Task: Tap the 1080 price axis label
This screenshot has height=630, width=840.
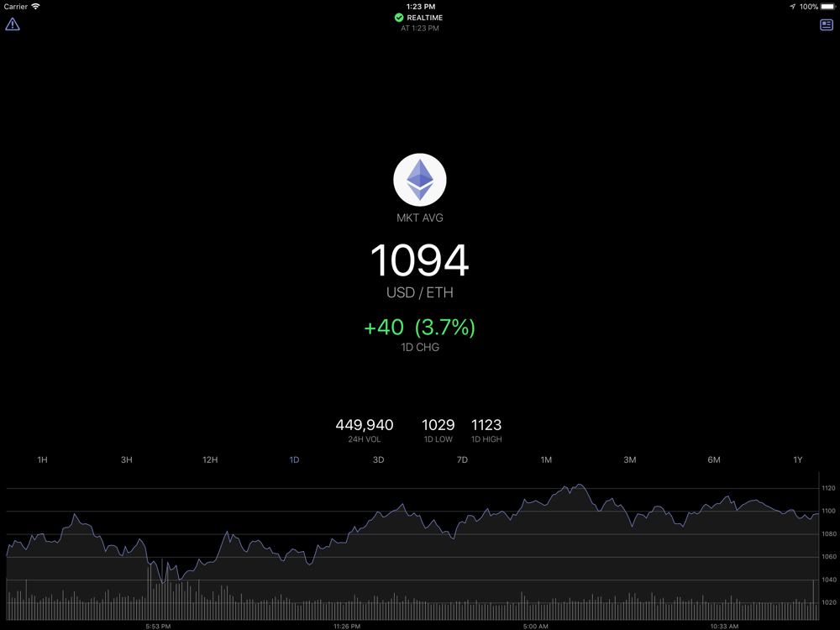Action: pyautogui.click(x=829, y=534)
